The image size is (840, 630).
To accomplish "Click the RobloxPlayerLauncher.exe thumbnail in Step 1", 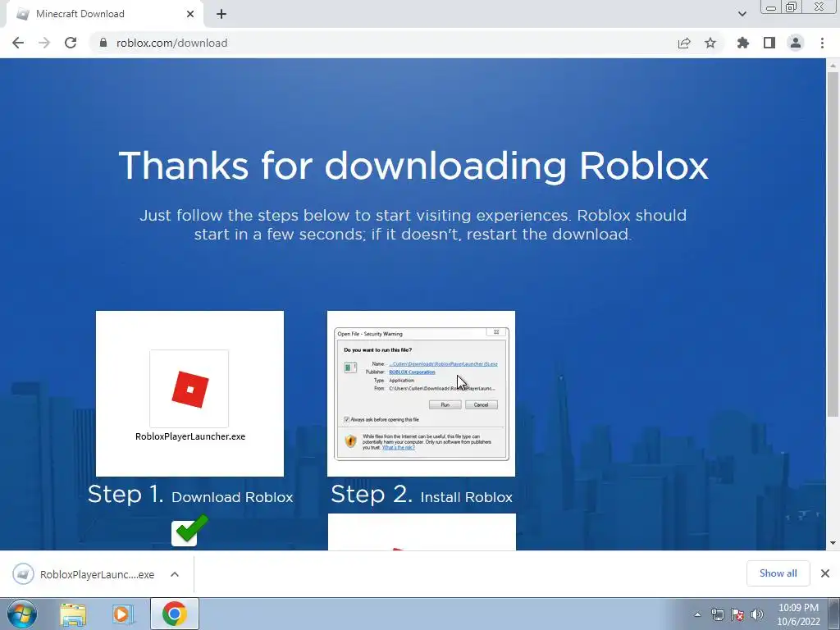I will tap(189, 393).
